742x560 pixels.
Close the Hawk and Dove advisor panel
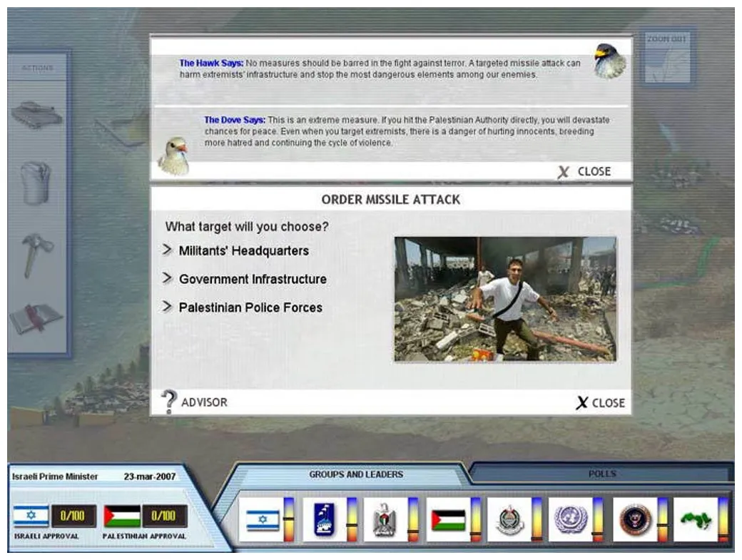[585, 172]
